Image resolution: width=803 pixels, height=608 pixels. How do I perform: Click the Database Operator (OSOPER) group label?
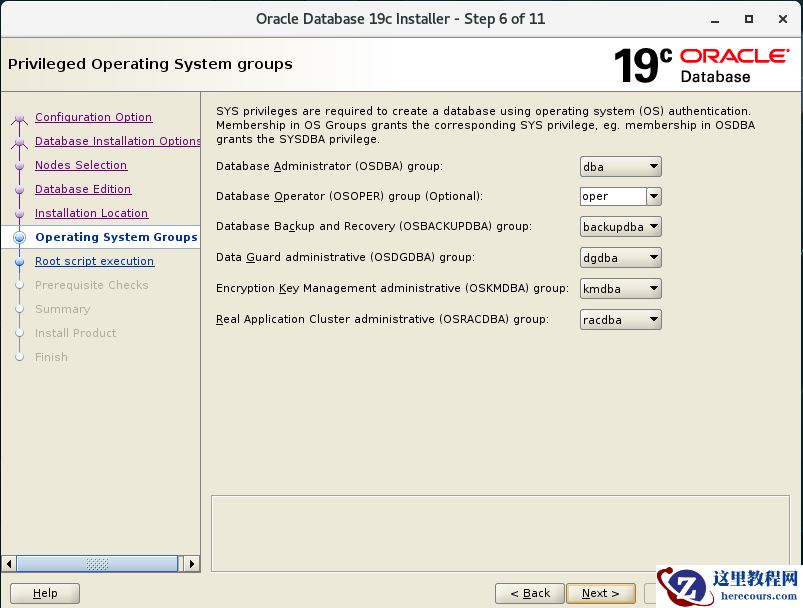point(349,196)
